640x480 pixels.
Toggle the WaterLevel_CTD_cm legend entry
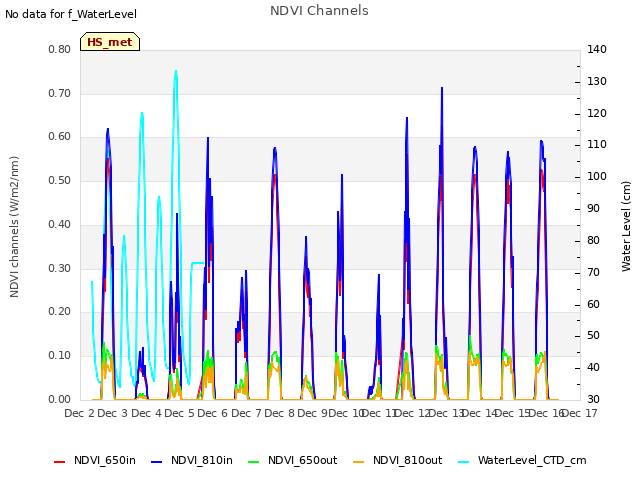(x=522, y=460)
